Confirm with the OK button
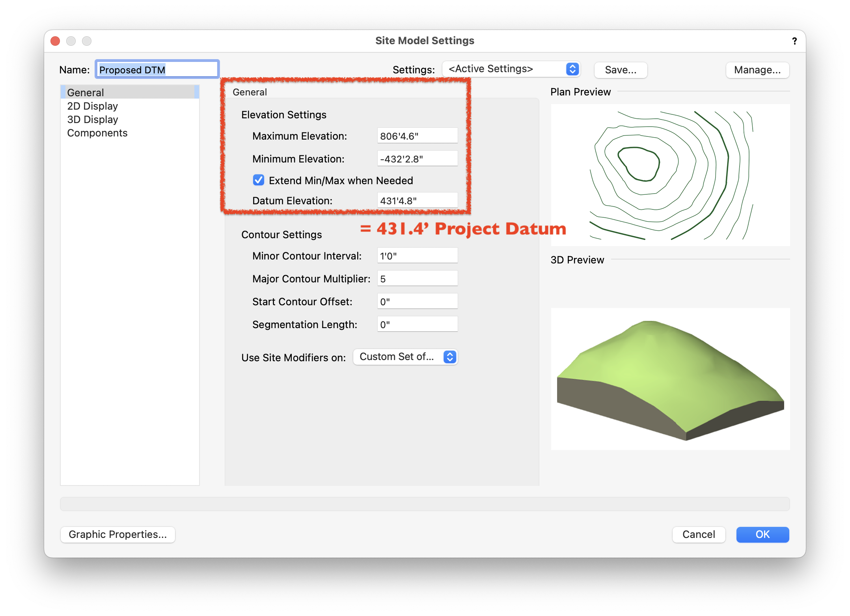The height and width of the screenshot is (616, 850). (762, 534)
